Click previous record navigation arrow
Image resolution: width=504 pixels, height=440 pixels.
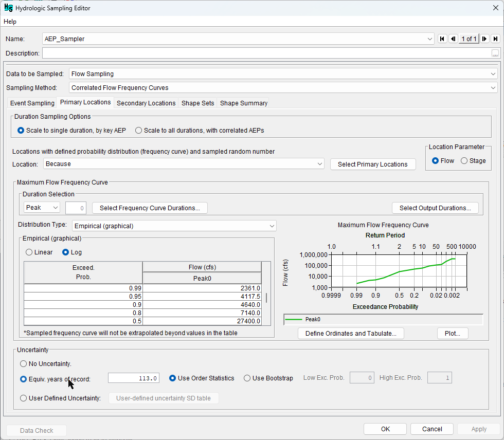[453, 39]
